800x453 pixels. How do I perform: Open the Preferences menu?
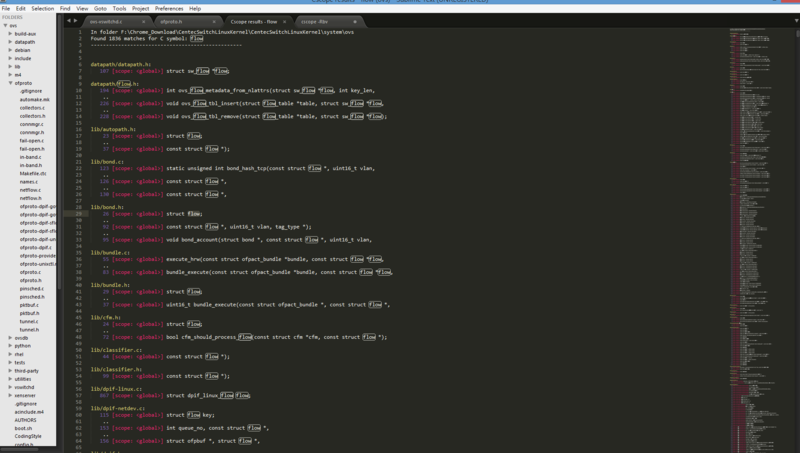(x=169, y=9)
